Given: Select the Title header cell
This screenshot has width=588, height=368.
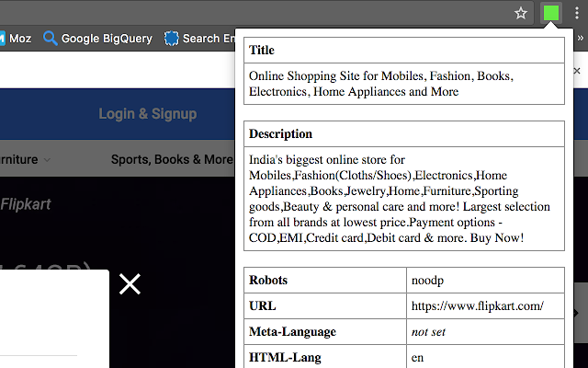Looking at the screenshot, I should (x=404, y=50).
